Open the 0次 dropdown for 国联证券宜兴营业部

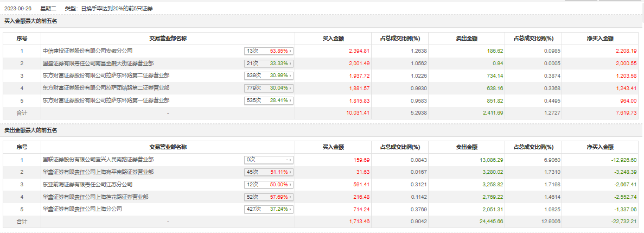(x=269, y=160)
